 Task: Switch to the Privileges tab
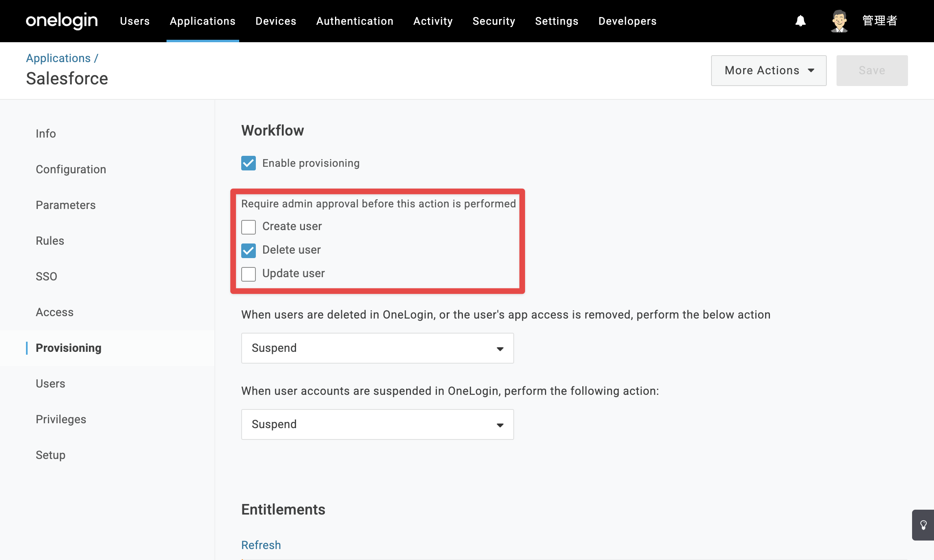pos(61,419)
